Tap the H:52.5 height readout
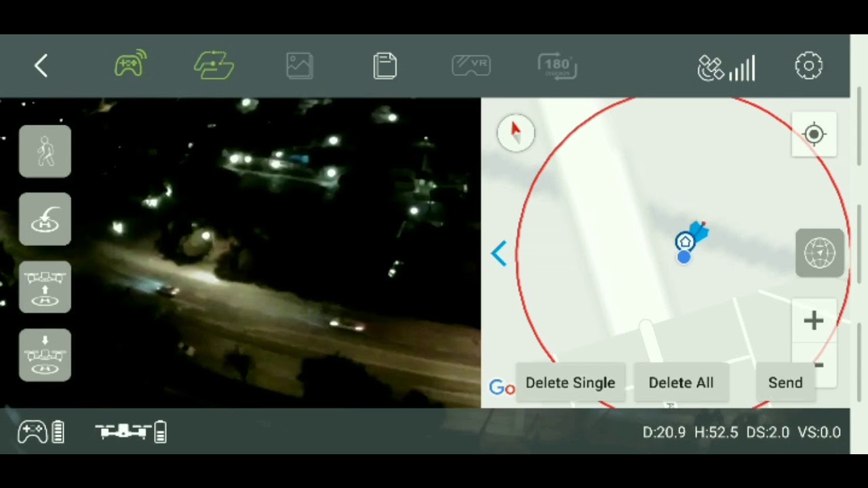Image resolution: width=868 pixels, height=488 pixels. point(716,432)
